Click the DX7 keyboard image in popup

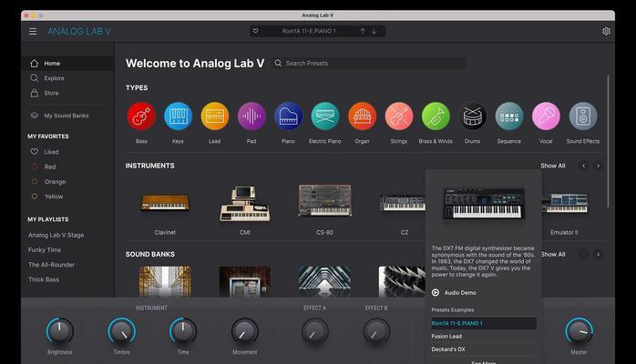click(484, 204)
